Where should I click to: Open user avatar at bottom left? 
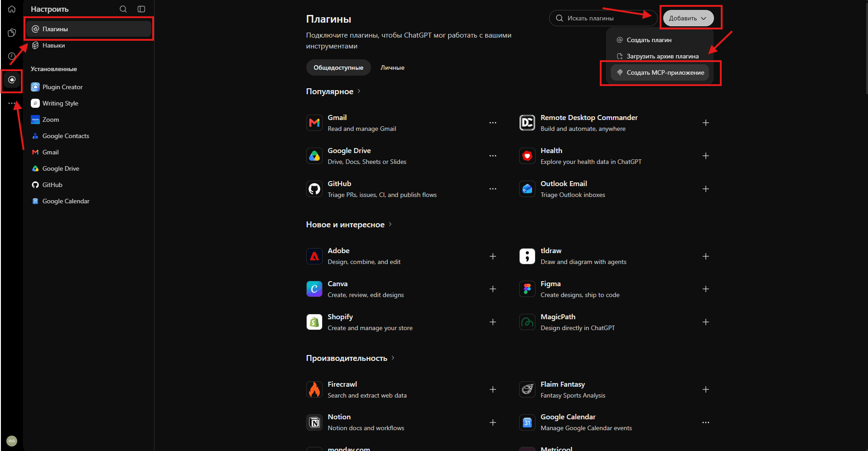[12, 441]
